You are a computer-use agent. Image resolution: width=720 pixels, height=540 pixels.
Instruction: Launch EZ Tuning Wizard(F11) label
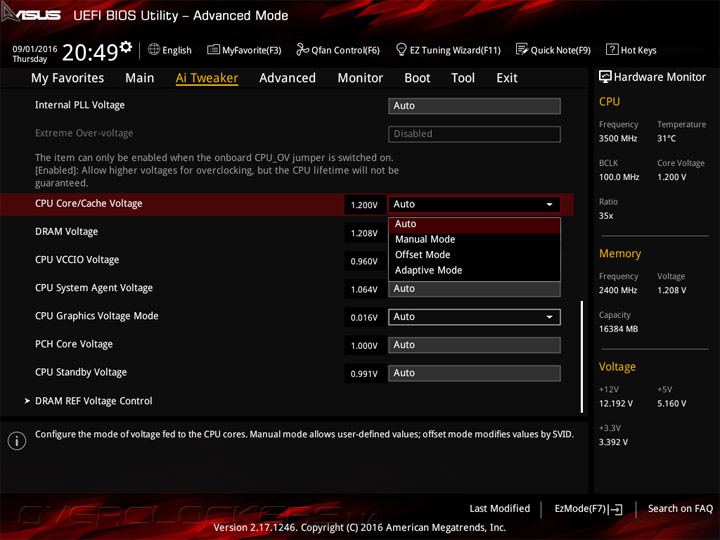click(x=455, y=50)
